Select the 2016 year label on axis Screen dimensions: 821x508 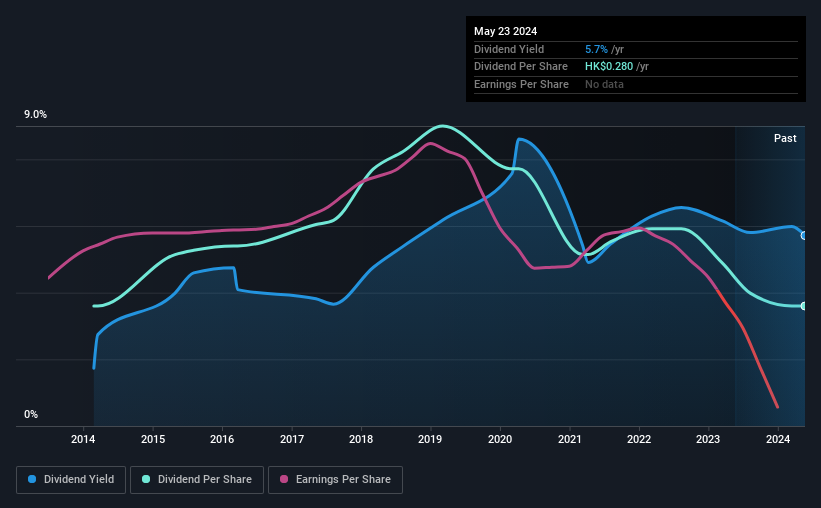[222, 439]
